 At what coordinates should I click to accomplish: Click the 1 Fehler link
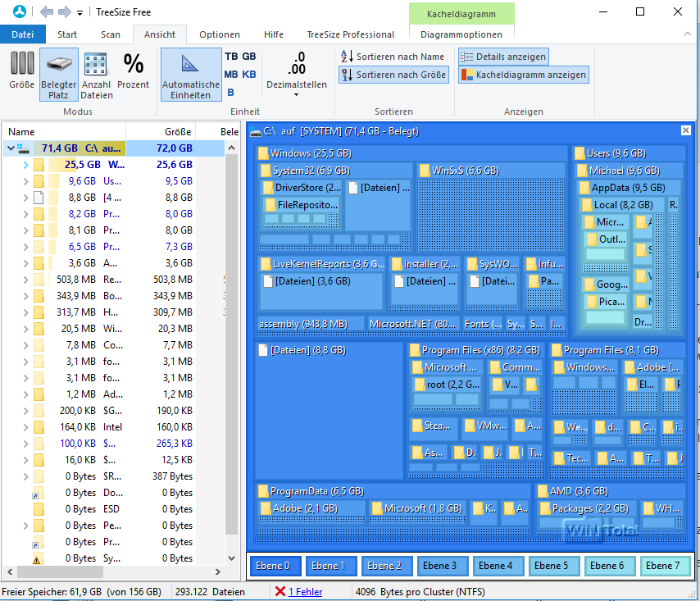point(305,591)
